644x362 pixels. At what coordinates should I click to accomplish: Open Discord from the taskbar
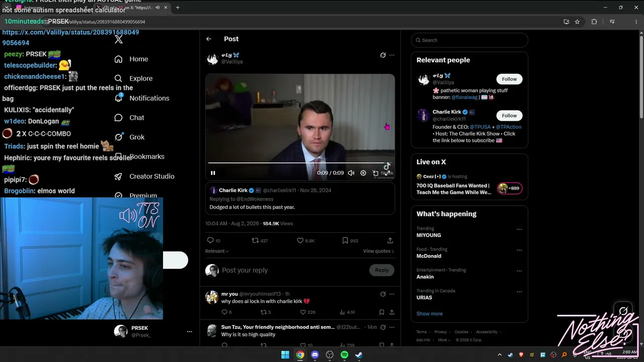coord(315,355)
